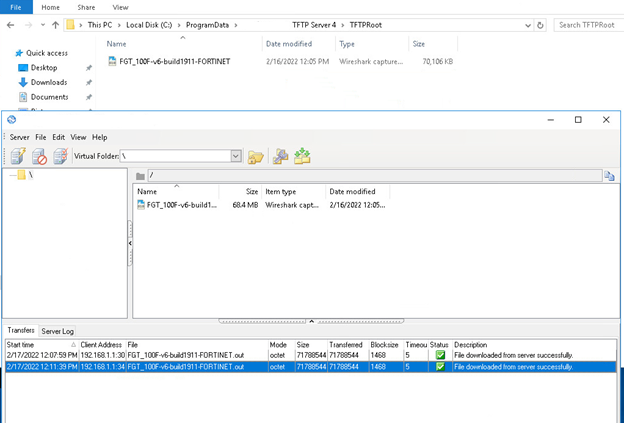This screenshot has width=624, height=423.
Task: Click the Search TFTPRoot box
Action: point(589,25)
